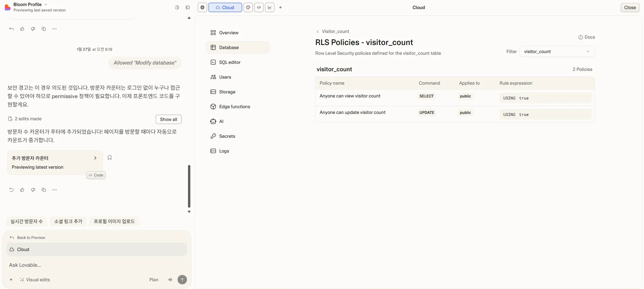Click the UPDATE command badge
The width and height of the screenshot is (644, 289).
[x=427, y=113]
